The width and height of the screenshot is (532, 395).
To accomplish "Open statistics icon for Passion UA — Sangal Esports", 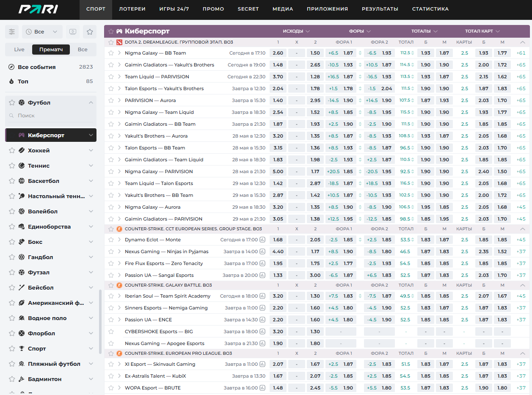I will coord(262,275).
